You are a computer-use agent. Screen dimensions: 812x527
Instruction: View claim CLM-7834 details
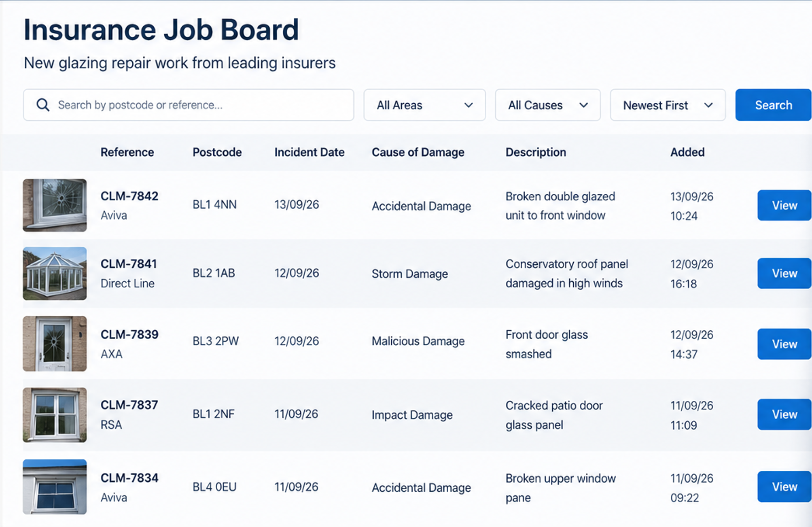pyautogui.click(x=784, y=487)
